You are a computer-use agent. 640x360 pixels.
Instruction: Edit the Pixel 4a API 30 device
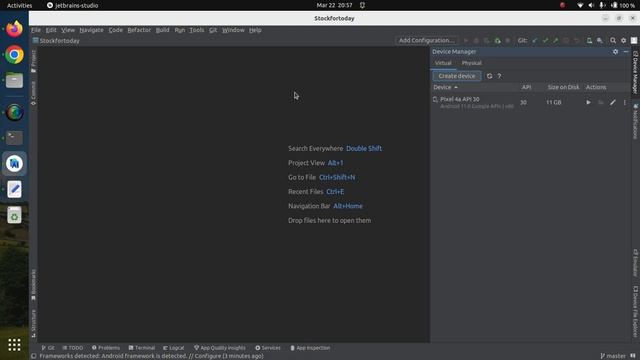pyautogui.click(x=613, y=102)
